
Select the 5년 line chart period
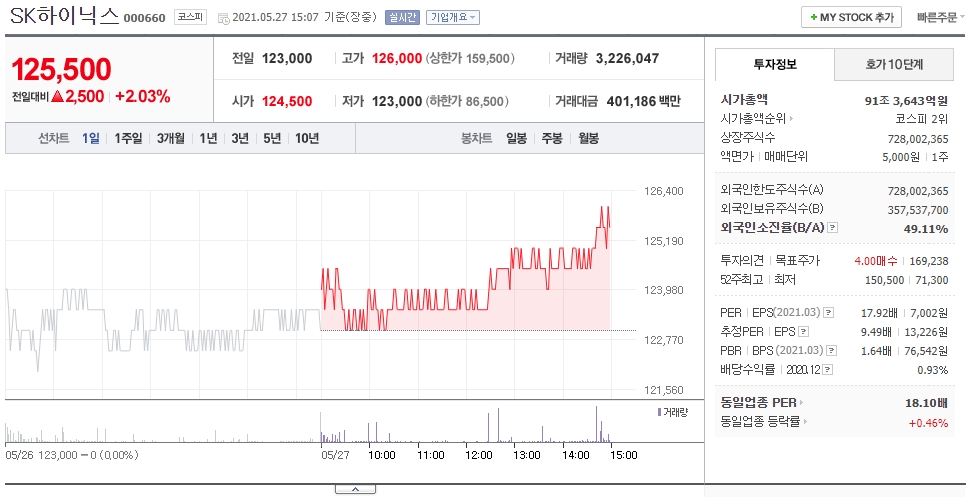pos(272,138)
